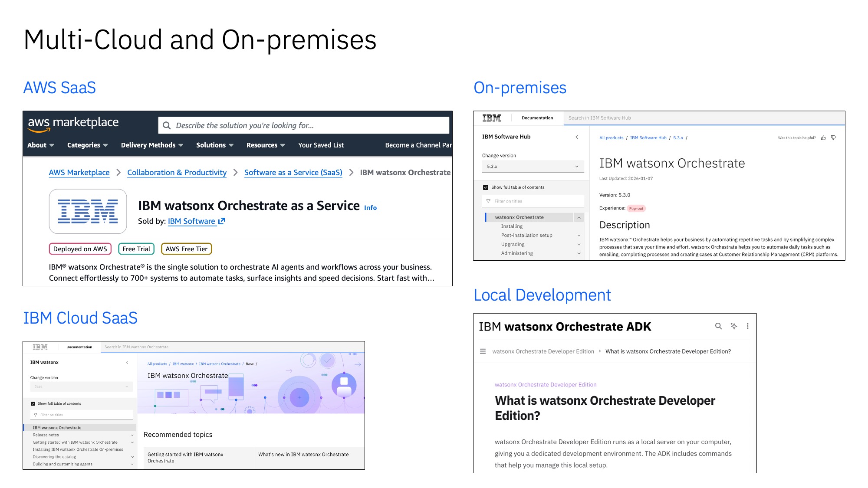
Task: Open the Software as a Service (SaaS) link
Action: point(293,173)
